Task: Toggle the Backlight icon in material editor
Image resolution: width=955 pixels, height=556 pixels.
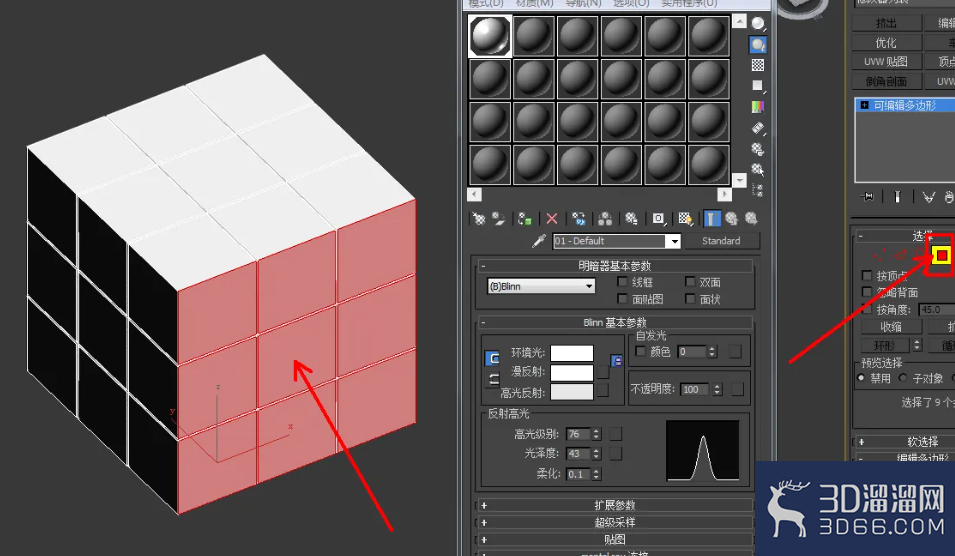Action: coord(758,44)
